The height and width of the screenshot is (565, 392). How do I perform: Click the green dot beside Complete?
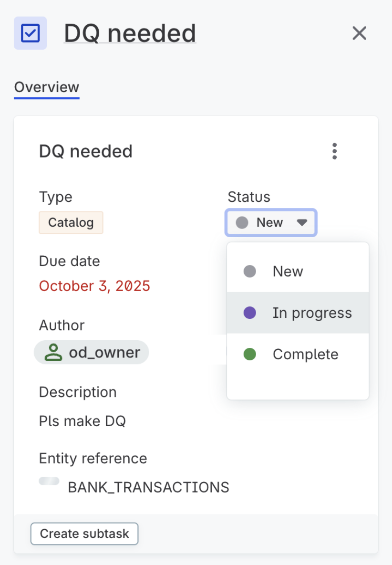[x=248, y=354]
